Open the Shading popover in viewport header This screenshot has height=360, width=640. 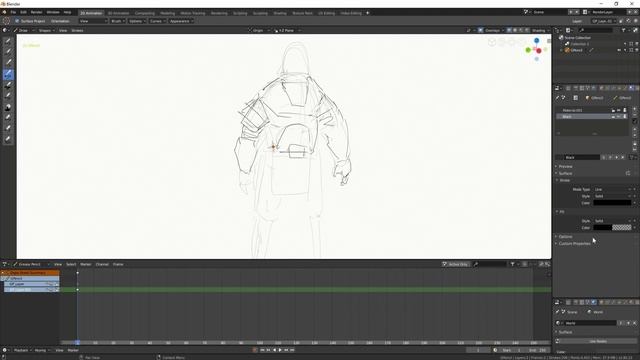click(540, 30)
